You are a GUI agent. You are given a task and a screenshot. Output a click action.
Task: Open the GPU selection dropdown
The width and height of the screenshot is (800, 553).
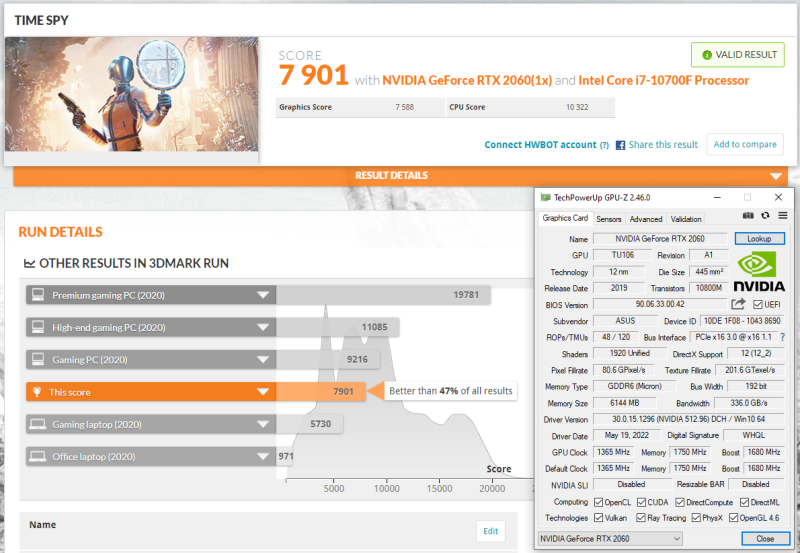click(x=610, y=538)
